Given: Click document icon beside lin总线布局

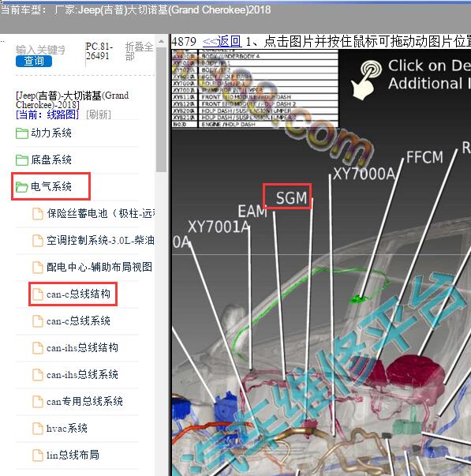Looking at the screenshot, I should [38, 455].
